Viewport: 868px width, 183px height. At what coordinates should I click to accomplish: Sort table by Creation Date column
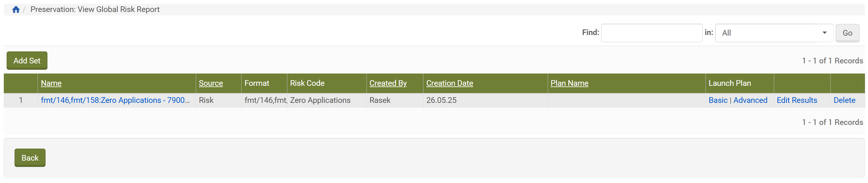[450, 83]
